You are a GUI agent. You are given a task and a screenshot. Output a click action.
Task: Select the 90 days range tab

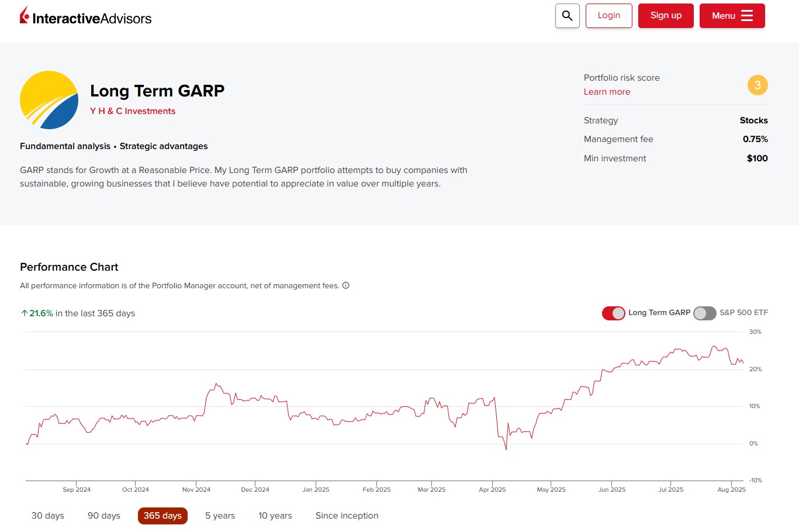[x=104, y=516]
